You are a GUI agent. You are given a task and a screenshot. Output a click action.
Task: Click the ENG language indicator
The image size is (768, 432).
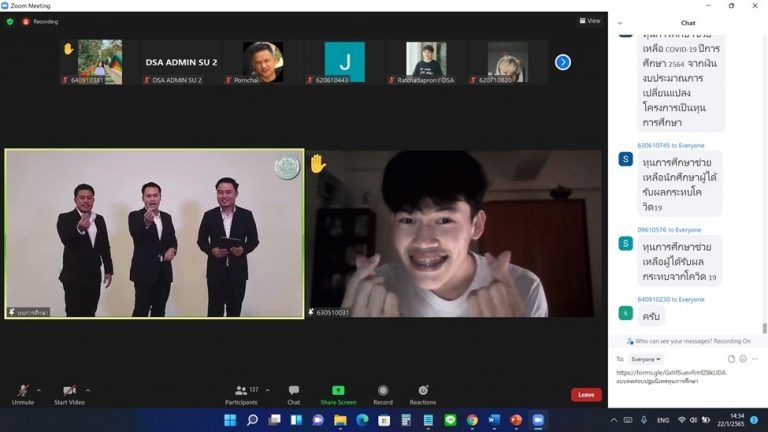[x=663, y=420]
